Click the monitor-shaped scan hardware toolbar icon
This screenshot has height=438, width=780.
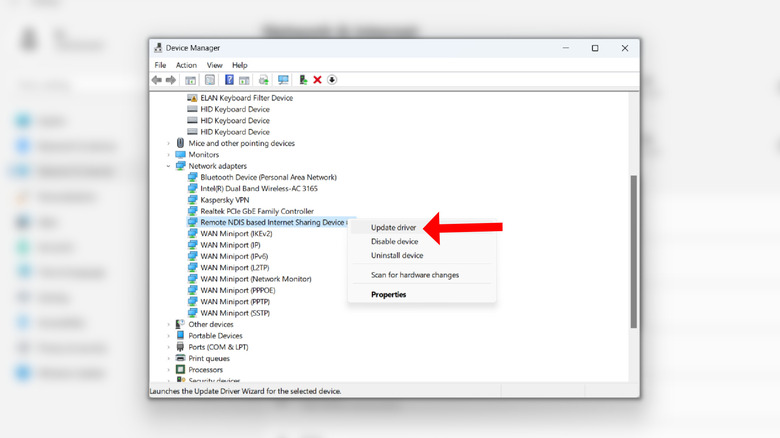coord(283,80)
